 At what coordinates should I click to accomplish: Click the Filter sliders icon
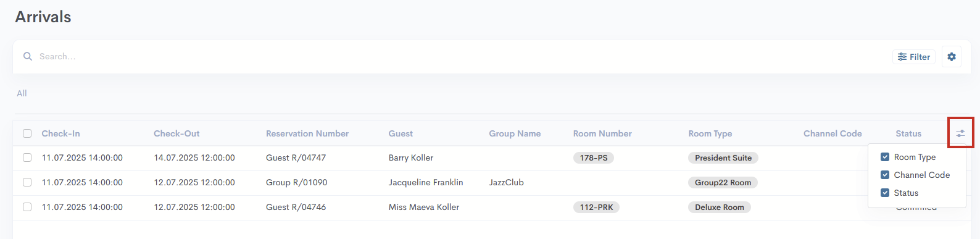(902, 57)
